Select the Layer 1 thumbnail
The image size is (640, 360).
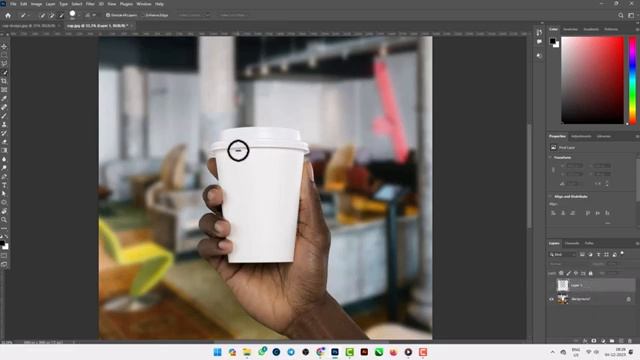pyautogui.click(x=563, y=285)
